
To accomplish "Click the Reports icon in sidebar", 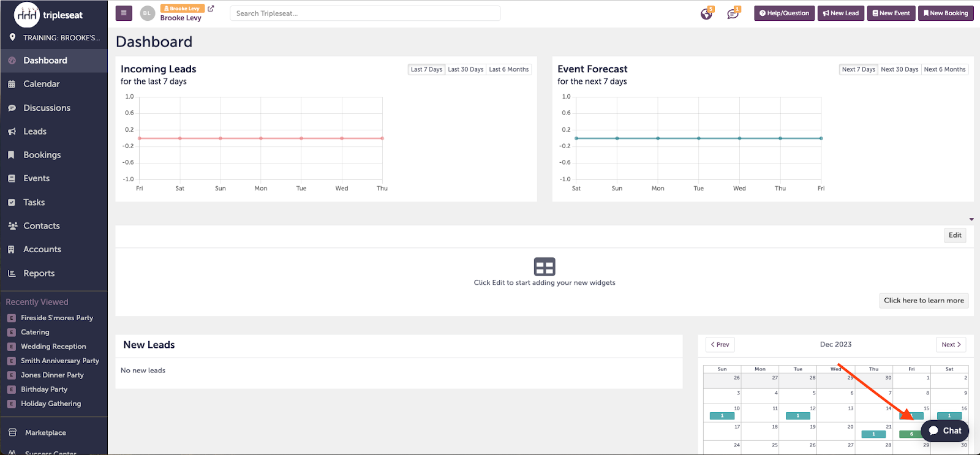I will coord(12,274).
